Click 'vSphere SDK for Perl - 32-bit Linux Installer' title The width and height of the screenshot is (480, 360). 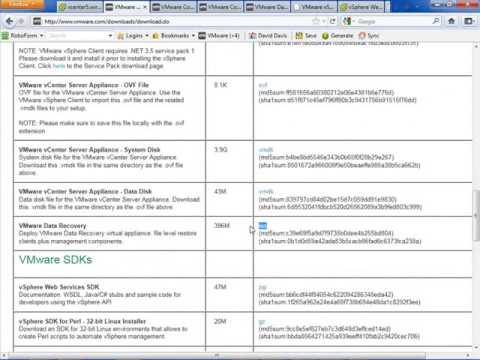[82, 321]
